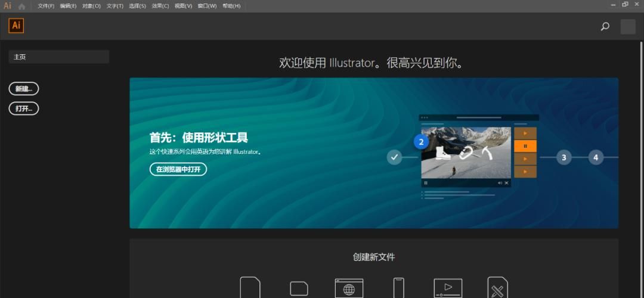Choose the web globe preset icon
644x298 pixels.
pyautogui.click(x=349, y=288)
